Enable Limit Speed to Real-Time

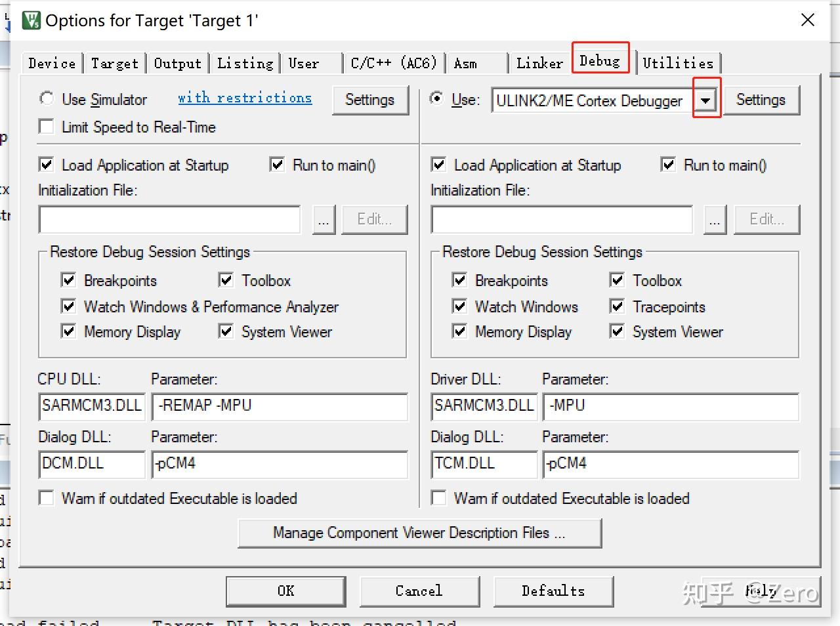pos(45,127)
